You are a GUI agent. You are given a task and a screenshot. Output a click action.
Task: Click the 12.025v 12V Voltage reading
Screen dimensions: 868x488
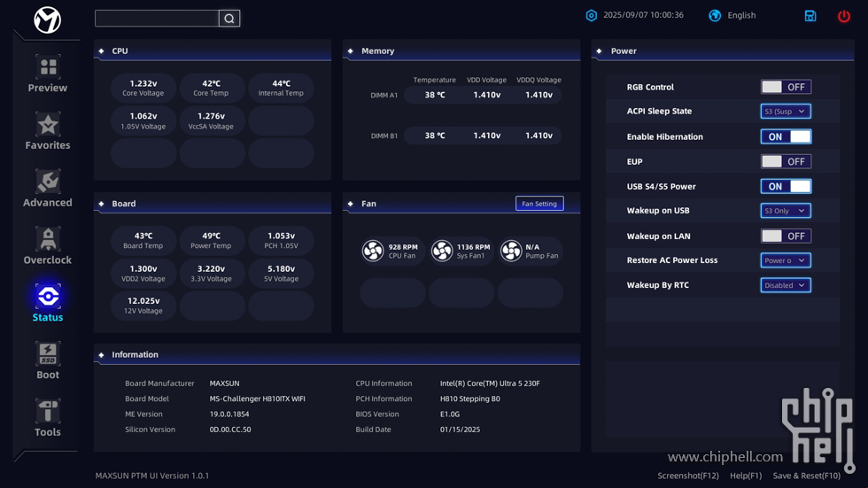(x=143, y=306)
